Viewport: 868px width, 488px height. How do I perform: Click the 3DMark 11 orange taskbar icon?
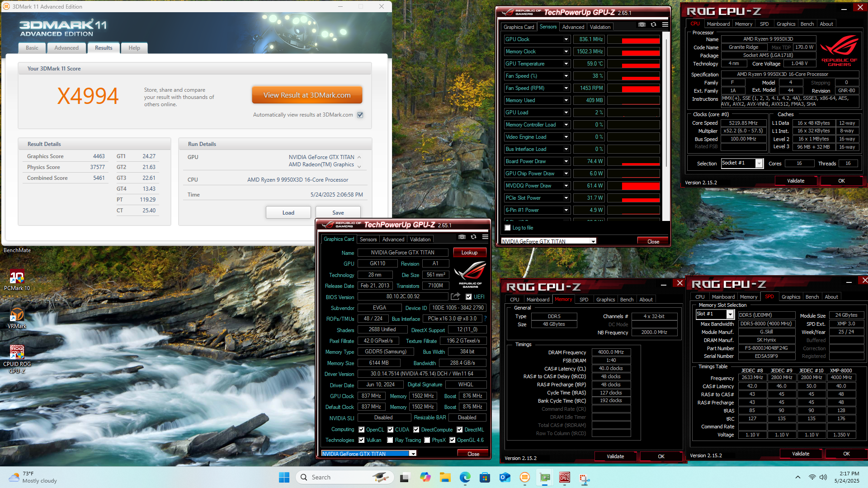click(524, 477)
